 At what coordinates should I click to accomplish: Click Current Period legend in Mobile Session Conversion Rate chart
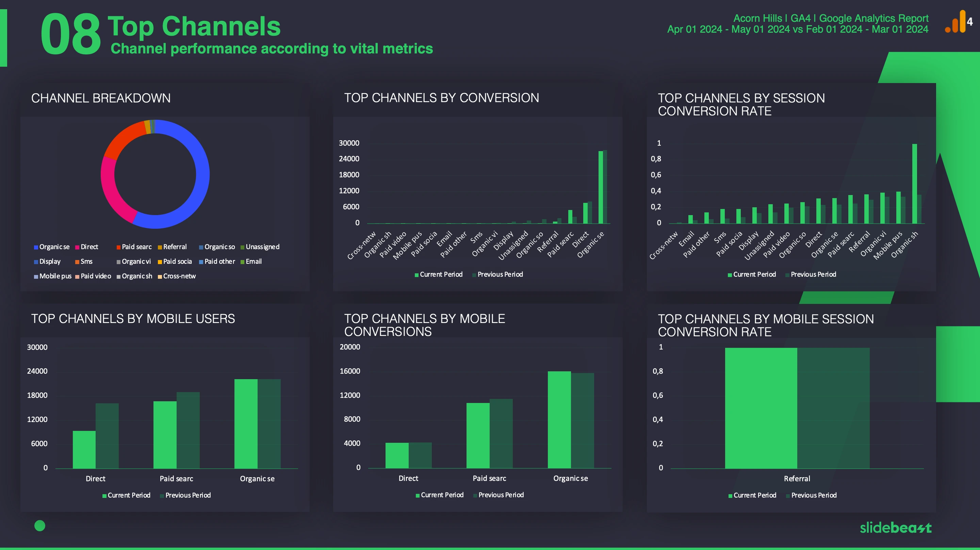(x=752, y=495)
